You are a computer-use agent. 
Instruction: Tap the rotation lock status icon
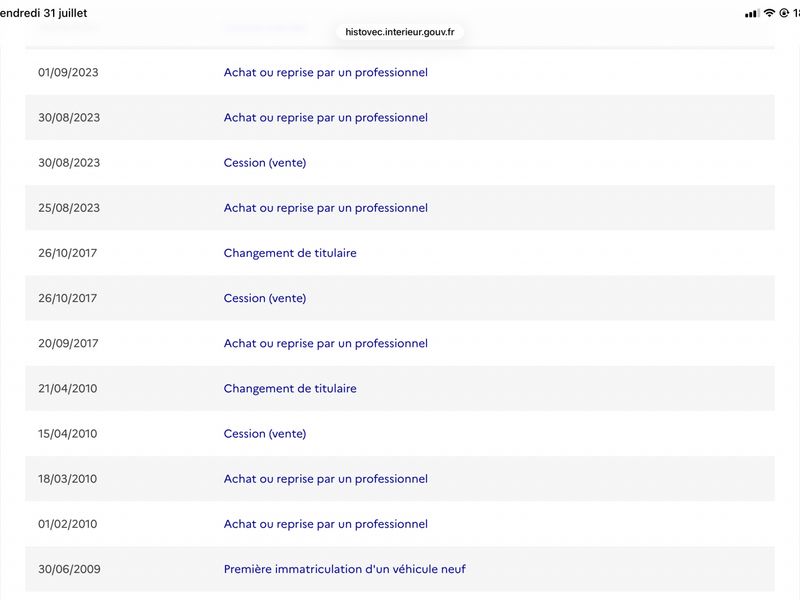tap(784, 13)
